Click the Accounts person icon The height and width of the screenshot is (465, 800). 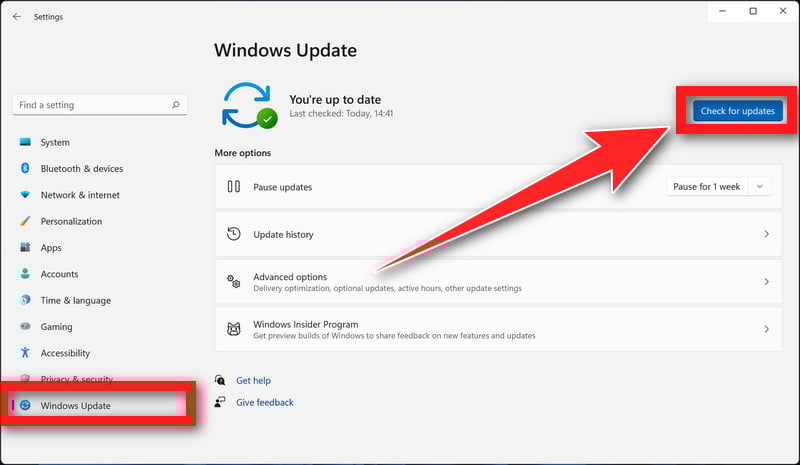point(25,274)
